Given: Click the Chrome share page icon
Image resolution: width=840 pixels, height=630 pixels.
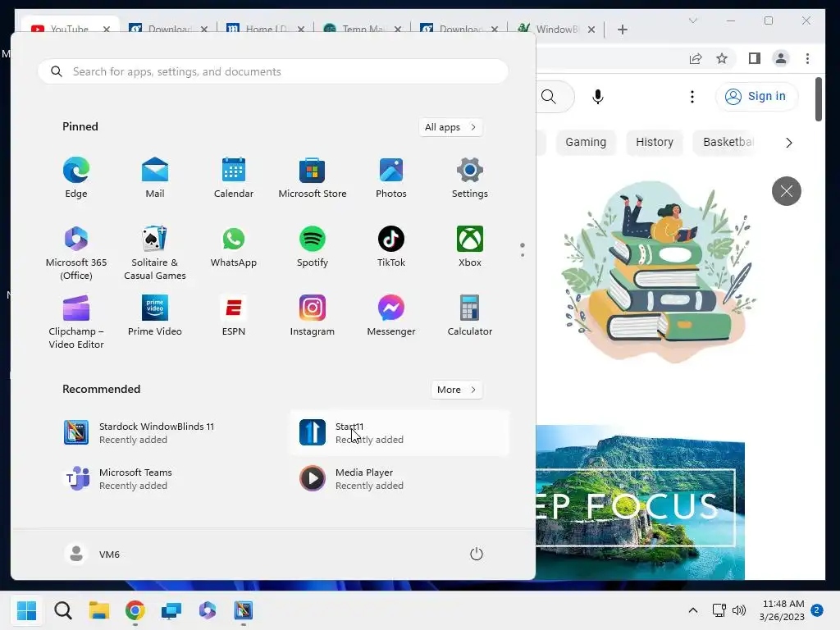Looking at the screenshot, I should click(x=696, y=58).
